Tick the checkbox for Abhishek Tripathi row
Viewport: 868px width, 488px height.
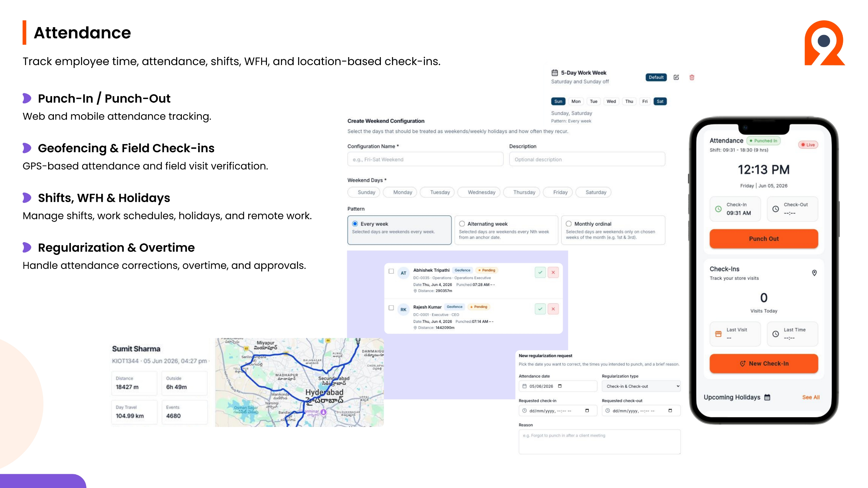[x=391, y=271]
